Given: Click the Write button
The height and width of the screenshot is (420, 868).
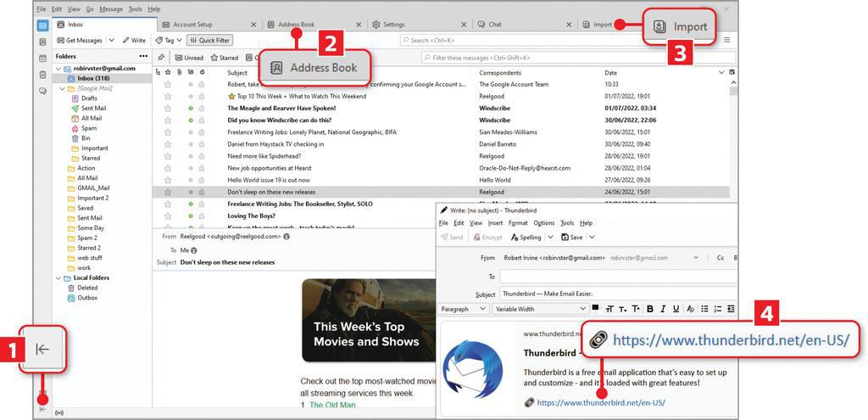Looking at the screenshot, I should tap(135, 41).
